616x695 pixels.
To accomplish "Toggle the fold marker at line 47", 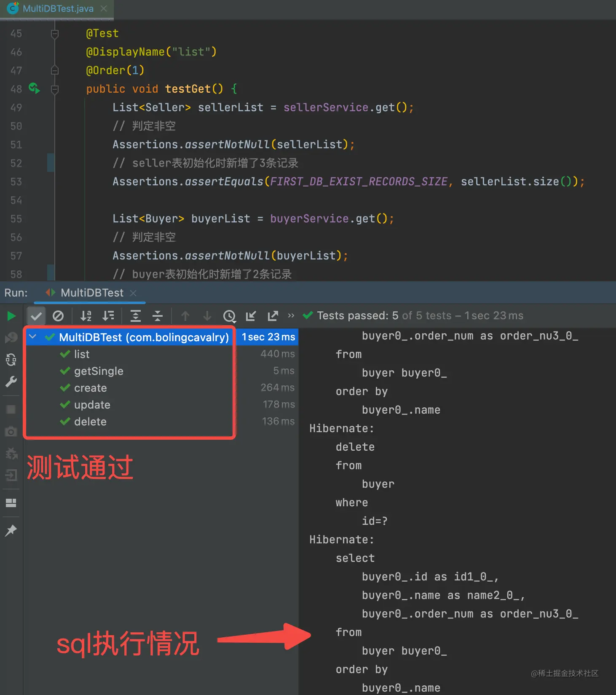I will tap(54, 70).
